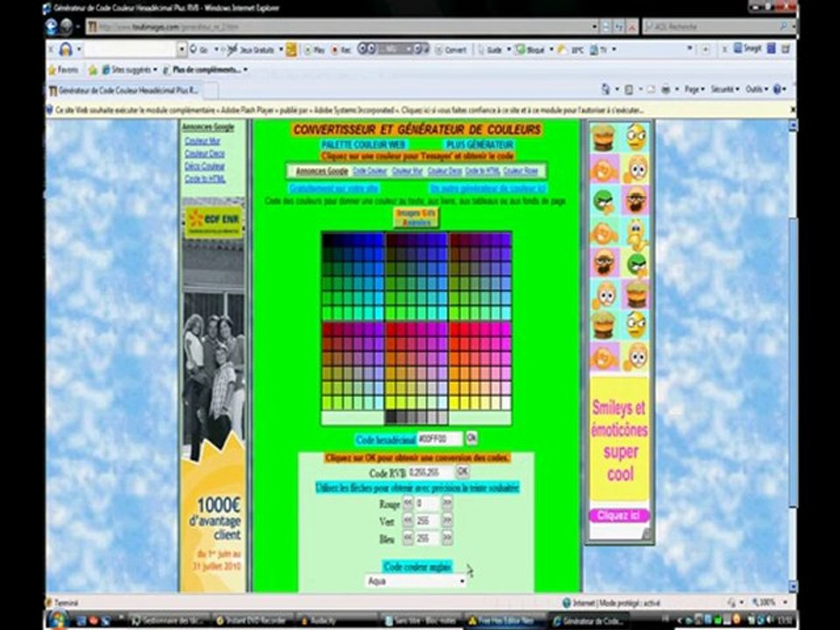Click the home icon in the command bar
This screenshot has width=840, height=630.
[605, 89]
